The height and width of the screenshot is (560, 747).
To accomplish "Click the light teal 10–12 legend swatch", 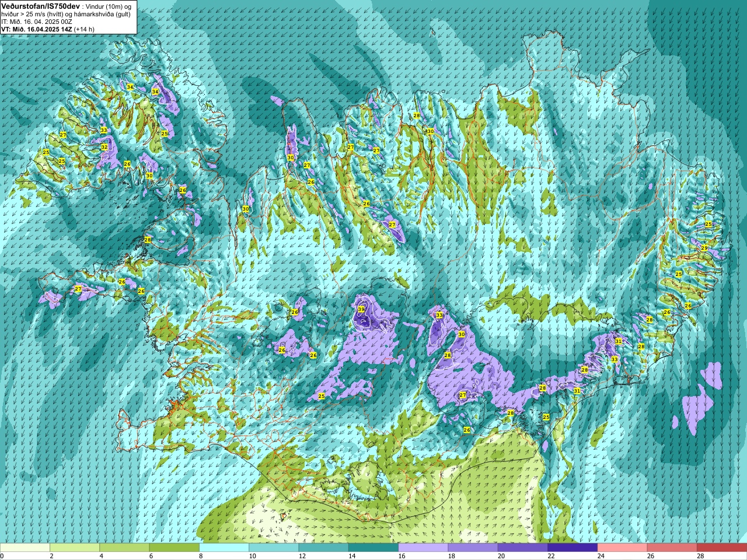I will click(x=274, y=548).
